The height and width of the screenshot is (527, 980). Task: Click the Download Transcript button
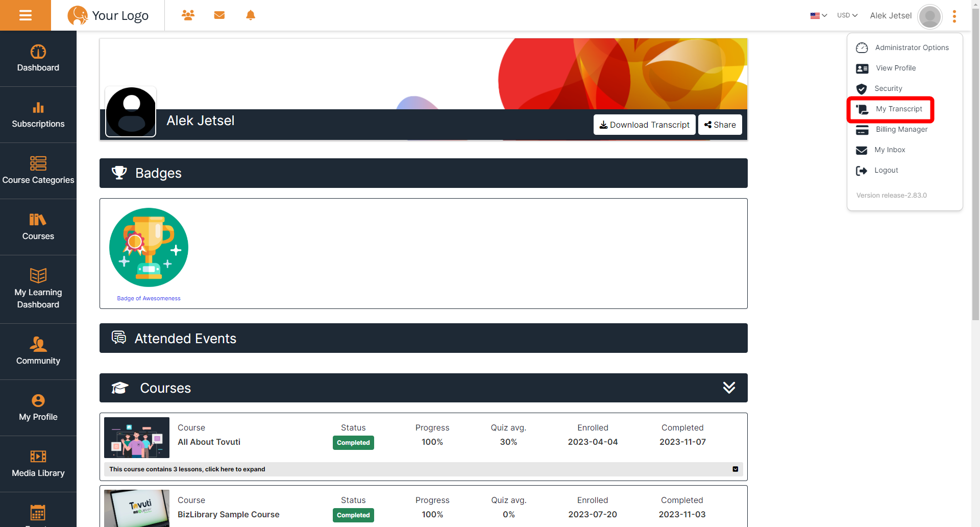point(644,125)
